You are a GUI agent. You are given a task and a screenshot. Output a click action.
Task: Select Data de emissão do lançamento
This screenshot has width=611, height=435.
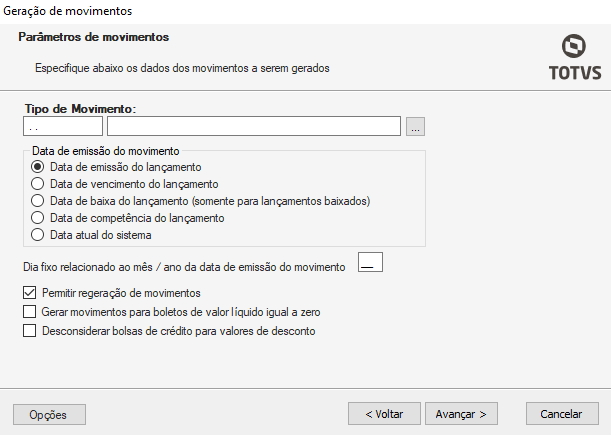click(x=39, y=167)
